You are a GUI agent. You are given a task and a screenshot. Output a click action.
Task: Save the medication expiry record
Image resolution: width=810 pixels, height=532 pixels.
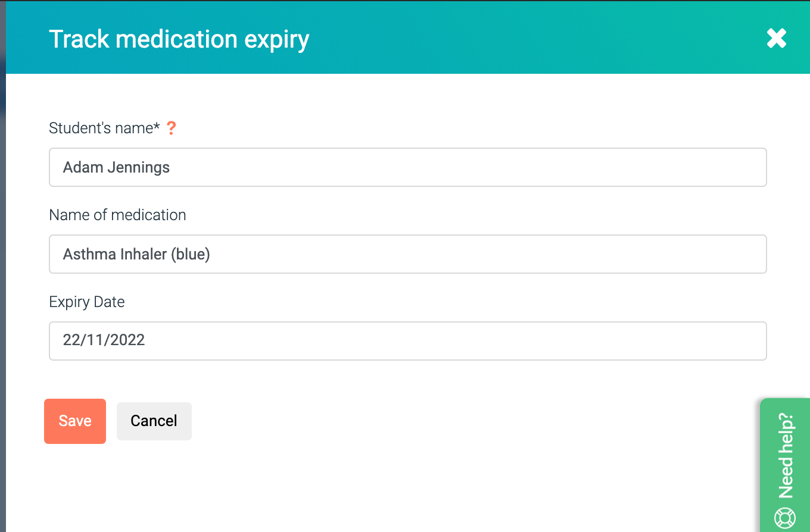tap(74, 421)
